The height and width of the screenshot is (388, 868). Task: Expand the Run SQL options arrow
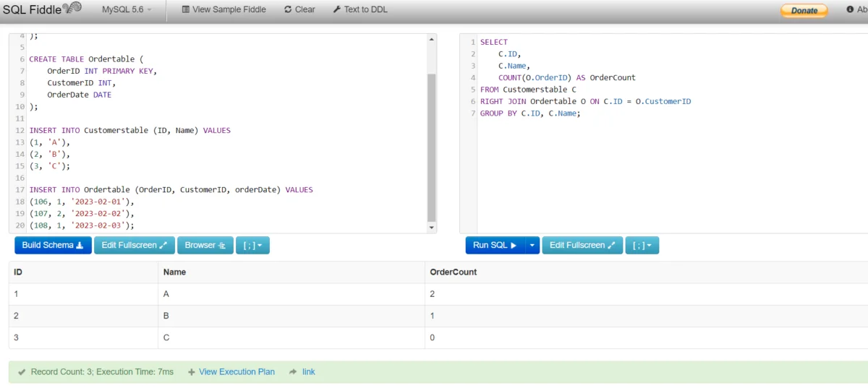532,246
